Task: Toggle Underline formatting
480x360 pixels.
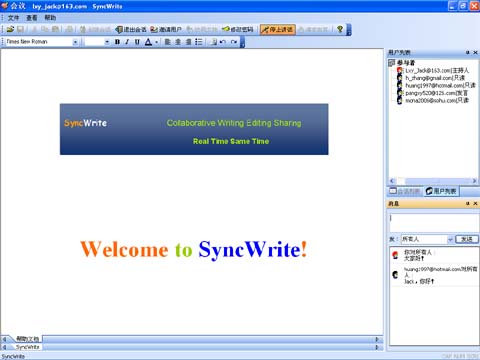Action: 137,42
